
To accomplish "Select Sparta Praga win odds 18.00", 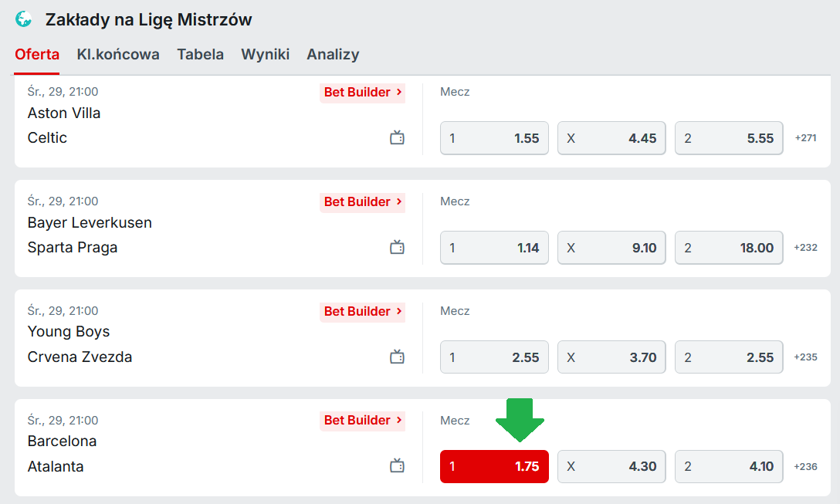I will [x=728, y=248].
